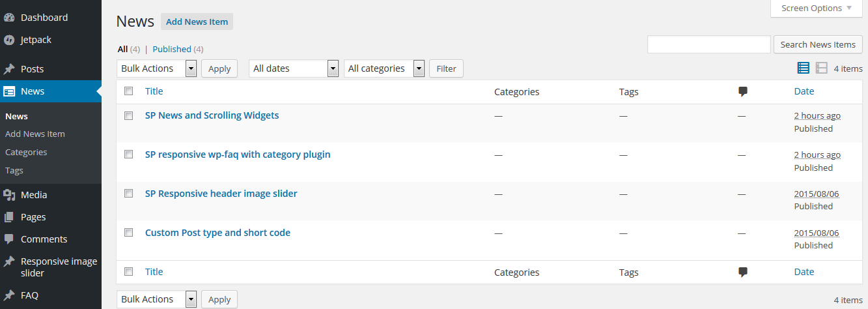
Task: Open the Media library icon
Action: tap(9, 195)
